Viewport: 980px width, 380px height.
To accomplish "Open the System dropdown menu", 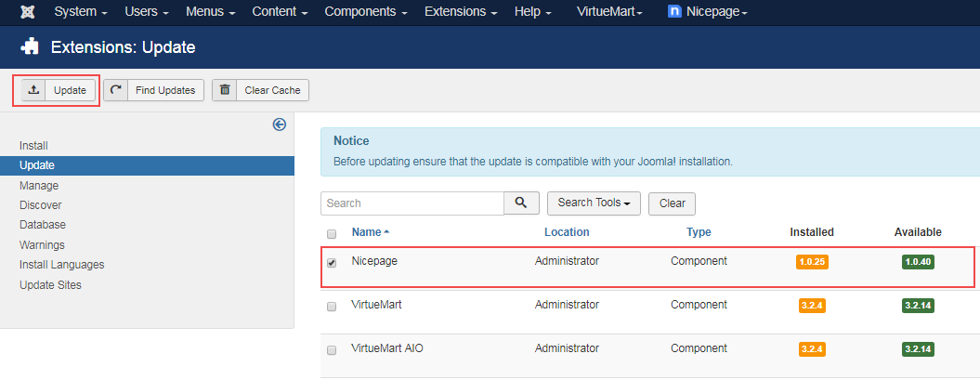I will click(81, 12).
